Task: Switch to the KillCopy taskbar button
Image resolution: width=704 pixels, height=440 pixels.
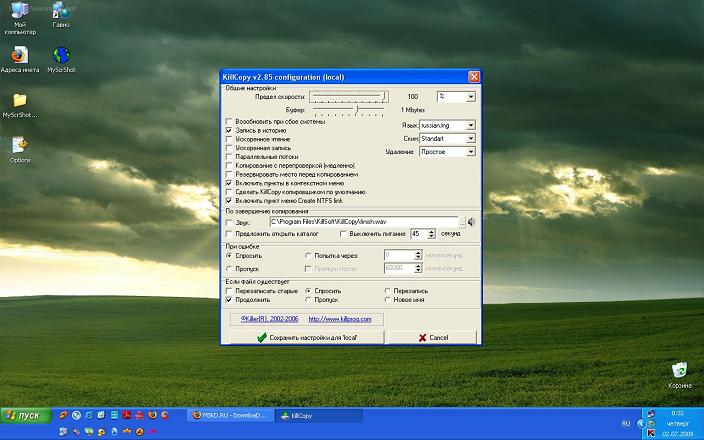Action: [319, 416]
